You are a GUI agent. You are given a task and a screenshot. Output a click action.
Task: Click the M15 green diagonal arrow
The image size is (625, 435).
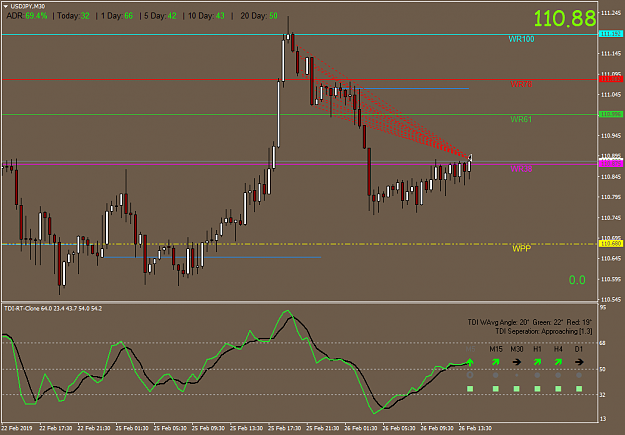[495, 362]
